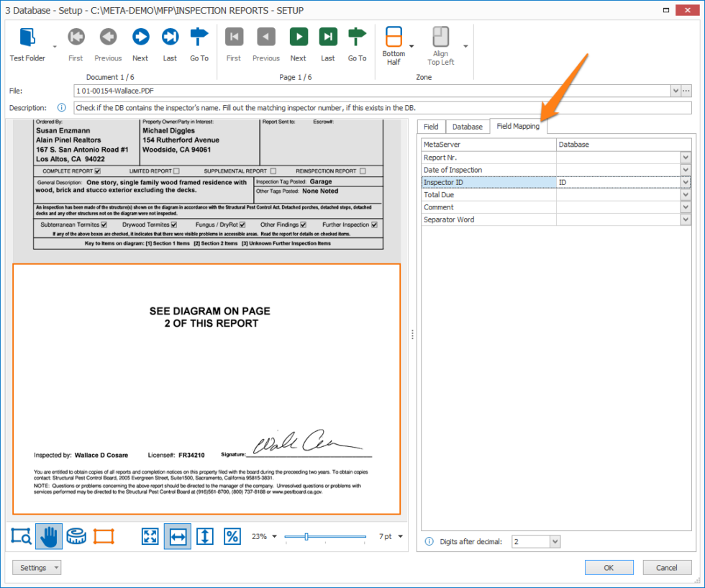Adjust the zoom level slider

[x=308, y=536]
